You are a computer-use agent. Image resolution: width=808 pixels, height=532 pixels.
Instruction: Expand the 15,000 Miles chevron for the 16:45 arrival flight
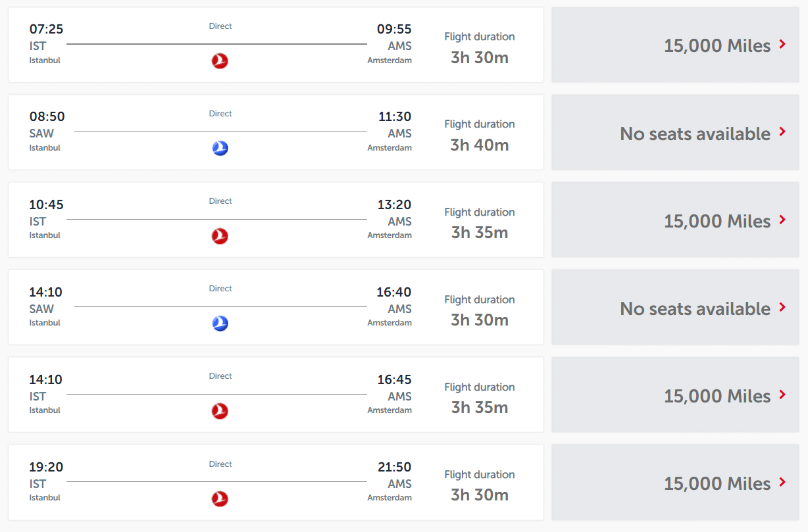point(782,395)
